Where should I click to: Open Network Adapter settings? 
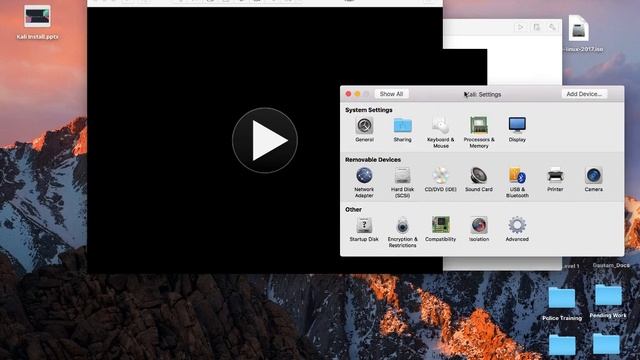[364, 182]
